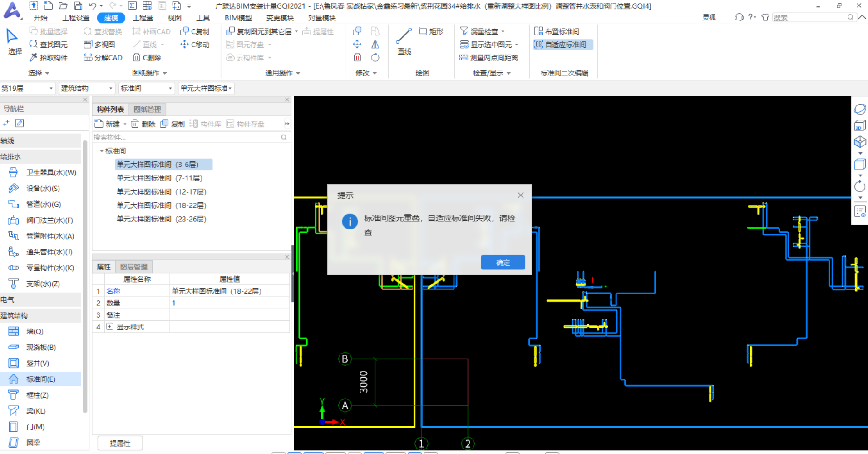The height and width of the screenshot is (454, 868).
Task: Click the undo icon in quick access bar
Action: [x=93, y=6]
